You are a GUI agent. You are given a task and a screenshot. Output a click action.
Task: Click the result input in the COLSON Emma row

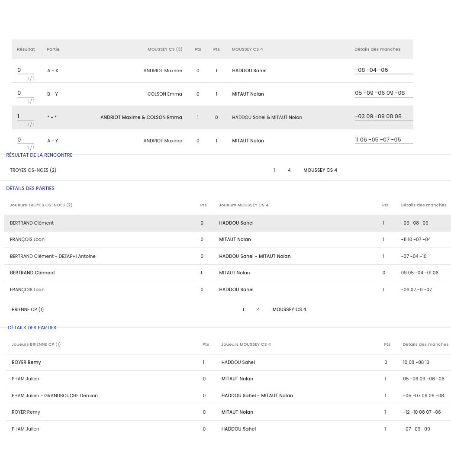[25, 93]
